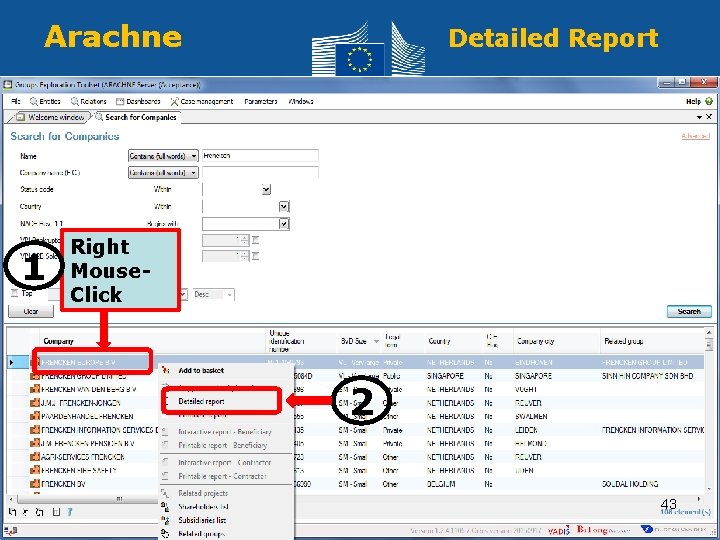Select the FRENCKEN INFORMATION SERVICES company row
The height and width of the screenshot is (540, 720).
click(99, 430)
